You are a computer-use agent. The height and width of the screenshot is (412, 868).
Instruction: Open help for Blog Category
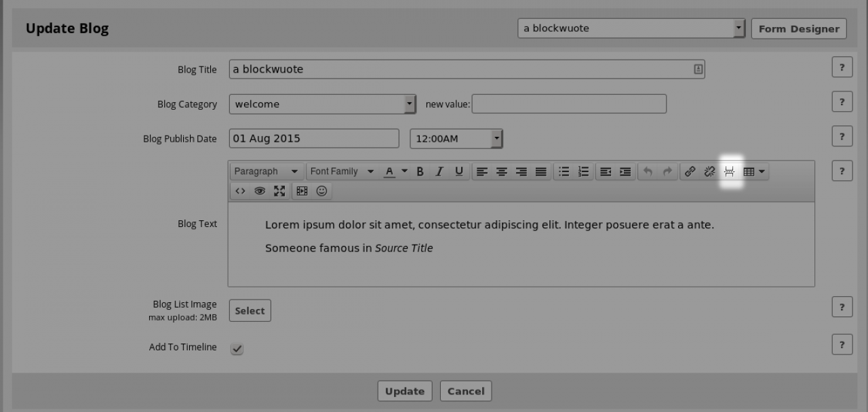click(x=842, y=102)
